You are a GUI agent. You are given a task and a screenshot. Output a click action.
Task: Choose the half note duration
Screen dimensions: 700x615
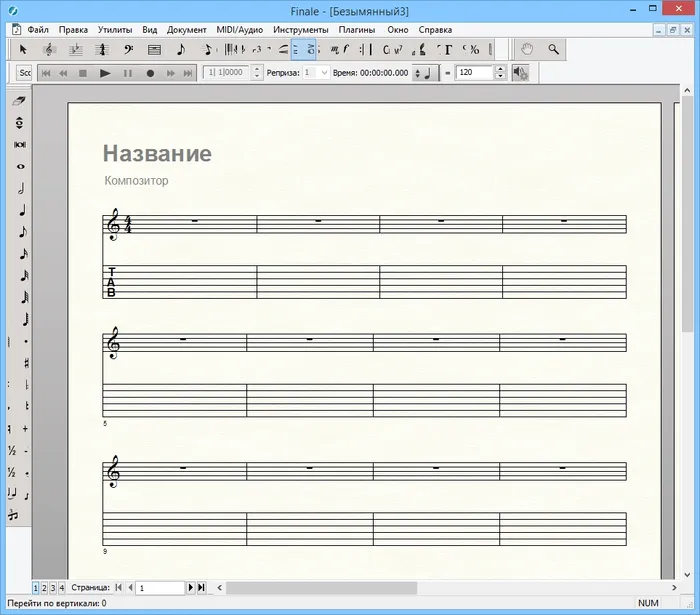tap(21, 188)
